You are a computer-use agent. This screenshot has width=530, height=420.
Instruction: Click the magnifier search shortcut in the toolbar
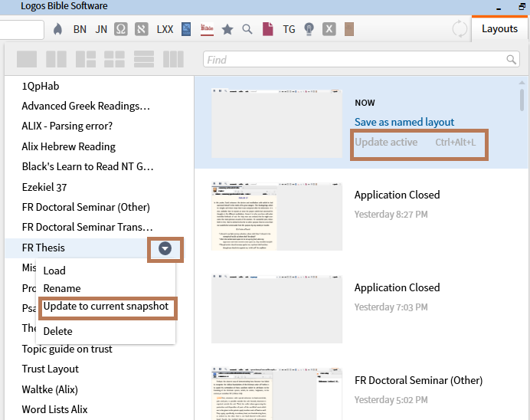tap(247, 29)
